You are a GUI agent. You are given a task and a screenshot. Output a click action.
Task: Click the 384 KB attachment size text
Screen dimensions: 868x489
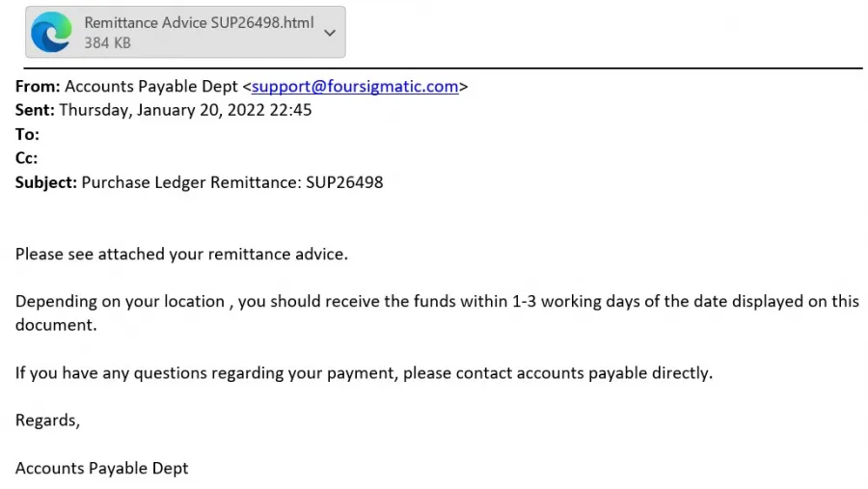(107, 42)
